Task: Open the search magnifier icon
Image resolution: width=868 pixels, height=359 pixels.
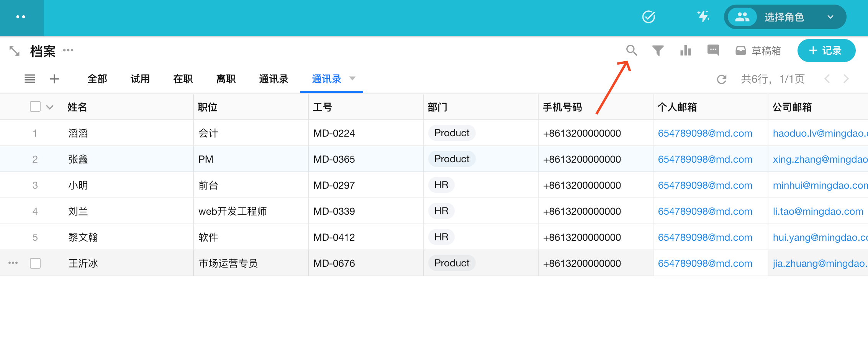Action: 631,51
